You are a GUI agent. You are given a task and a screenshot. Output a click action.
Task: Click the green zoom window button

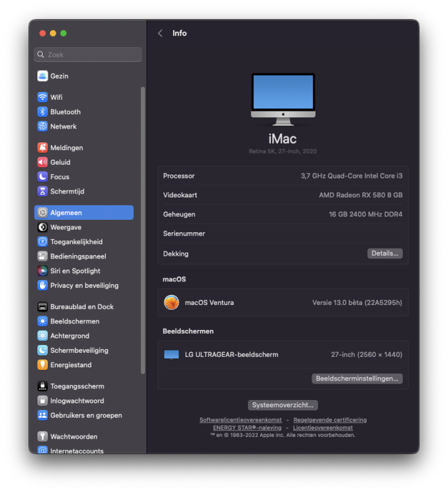64,33
